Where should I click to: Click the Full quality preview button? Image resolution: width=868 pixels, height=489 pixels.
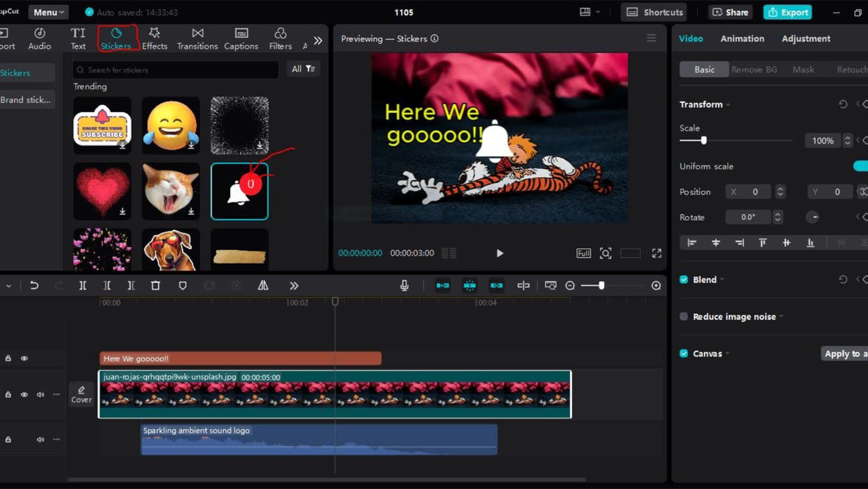(583, 253)
